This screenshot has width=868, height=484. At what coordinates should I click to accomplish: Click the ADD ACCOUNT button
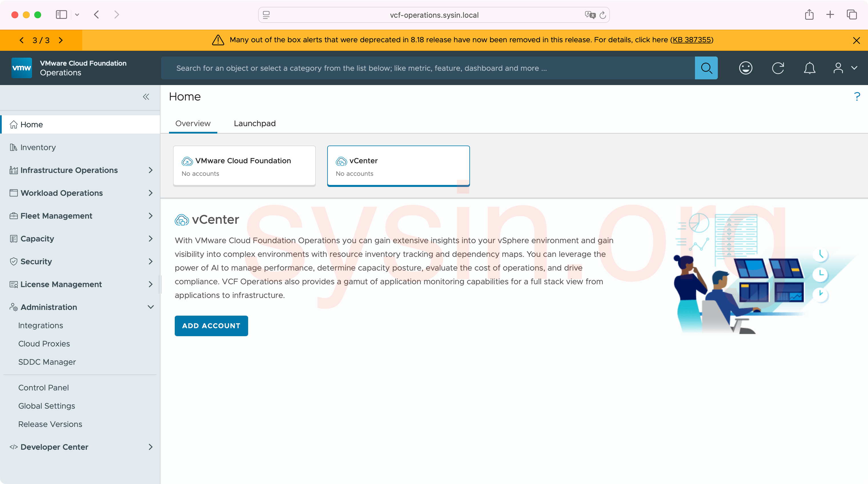coord(211,326)
